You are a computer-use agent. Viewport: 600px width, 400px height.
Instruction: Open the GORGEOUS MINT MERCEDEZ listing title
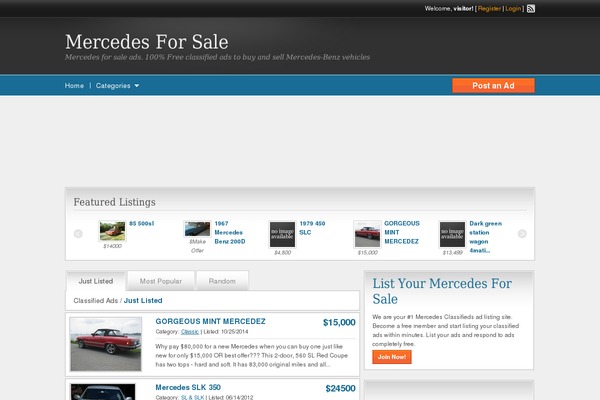point(210,322)
